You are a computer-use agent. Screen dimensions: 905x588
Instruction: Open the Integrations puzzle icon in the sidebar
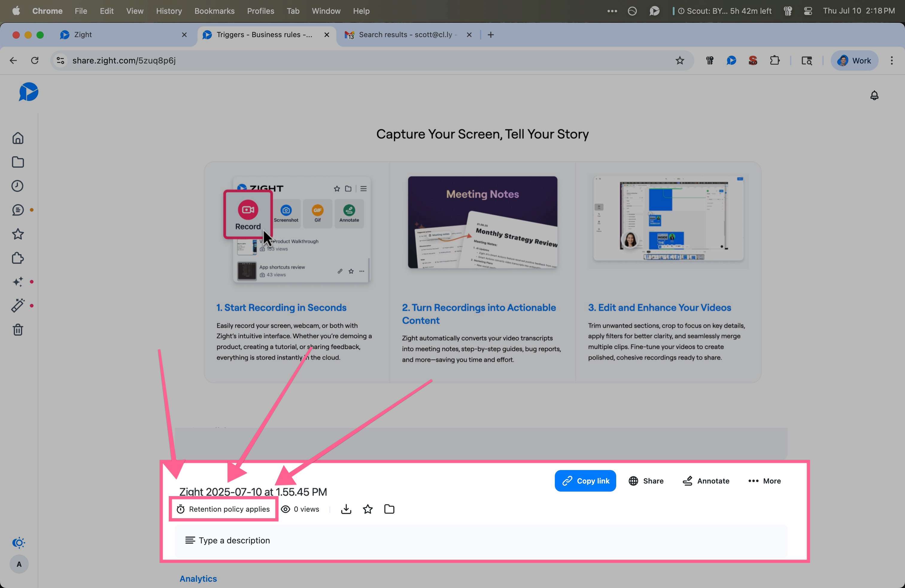point(18,258)
